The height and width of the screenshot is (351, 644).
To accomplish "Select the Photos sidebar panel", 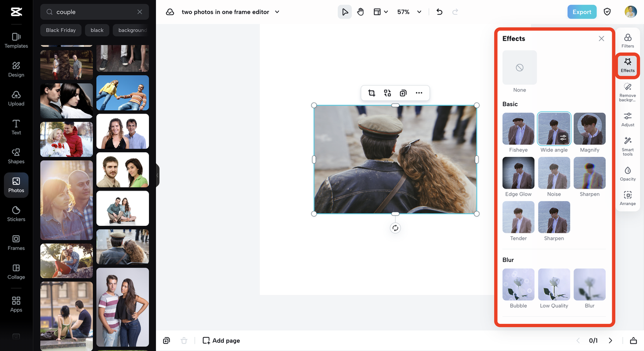I will [16, 185].
